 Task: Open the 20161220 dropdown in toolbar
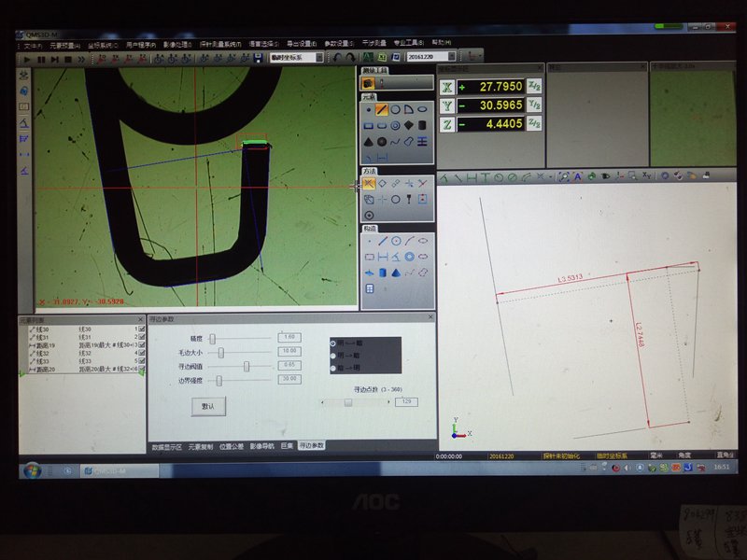(x=452, y=58)
